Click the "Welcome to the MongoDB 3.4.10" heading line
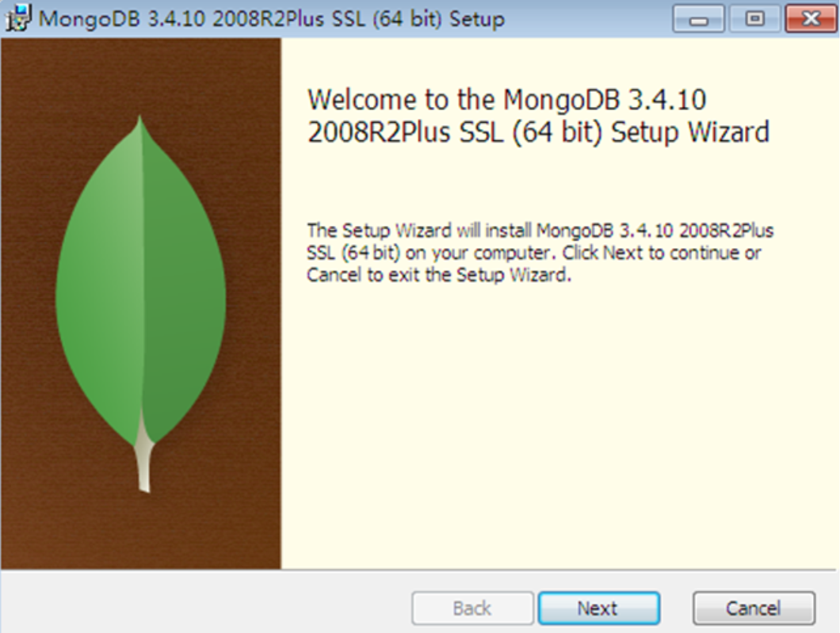Viewport: 840px width, 633px height. [507, 100]
